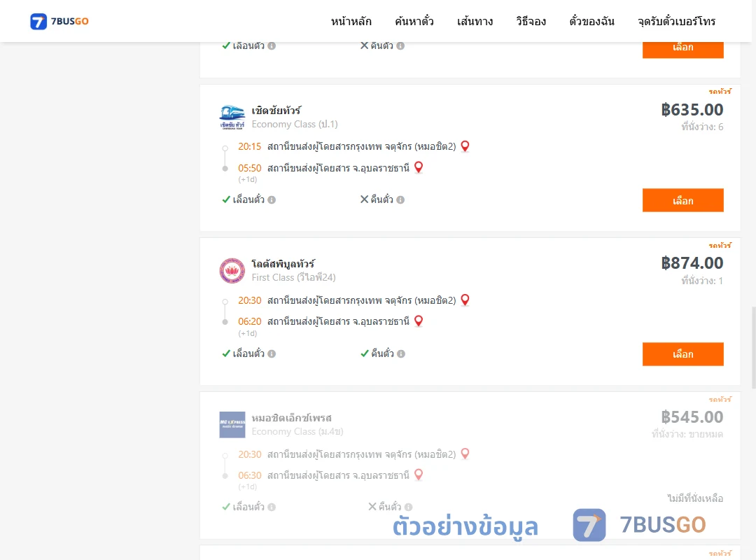
Task: Show คืนตั๋ว info for โลตัสพิบูลทัวร์ trip
Action: (x=400, y=353)
